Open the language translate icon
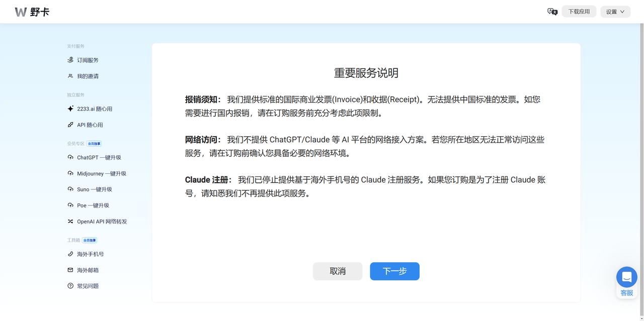The image size is (644, 321). 552,12
